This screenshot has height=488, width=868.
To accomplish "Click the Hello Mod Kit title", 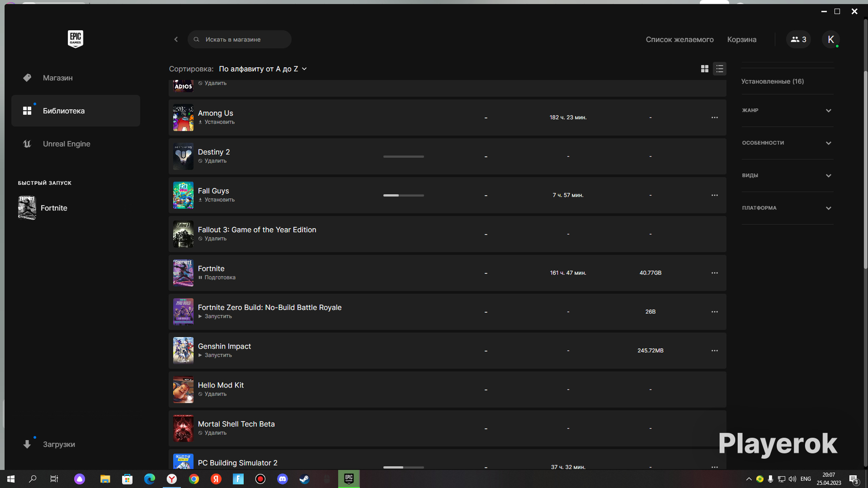I will 221,385.
